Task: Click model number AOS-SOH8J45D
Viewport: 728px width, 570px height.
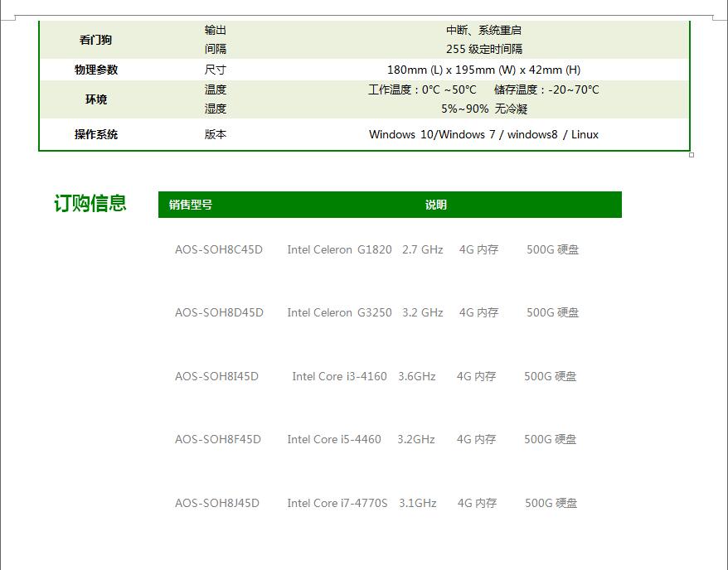Action: click(x=216, y=503)
